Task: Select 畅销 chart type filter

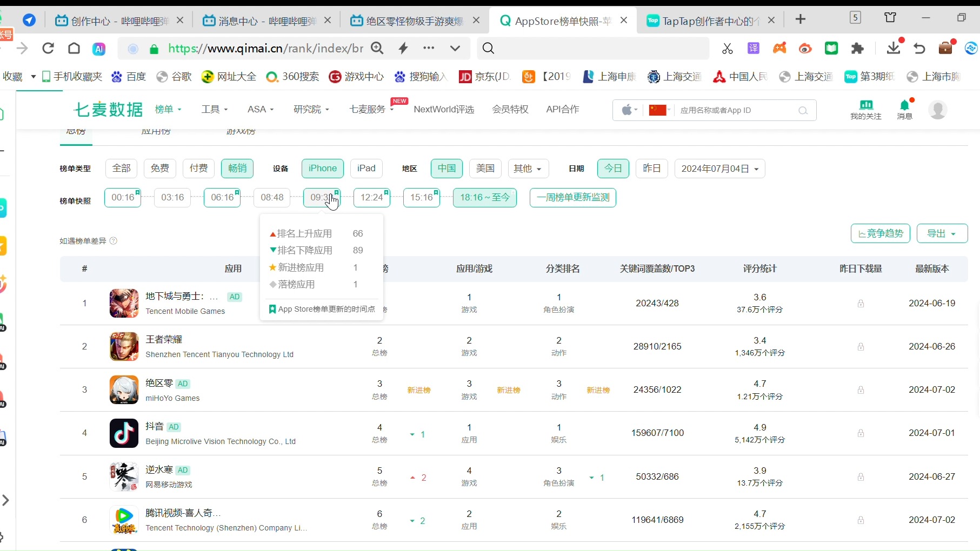Action: click(237, 169)
